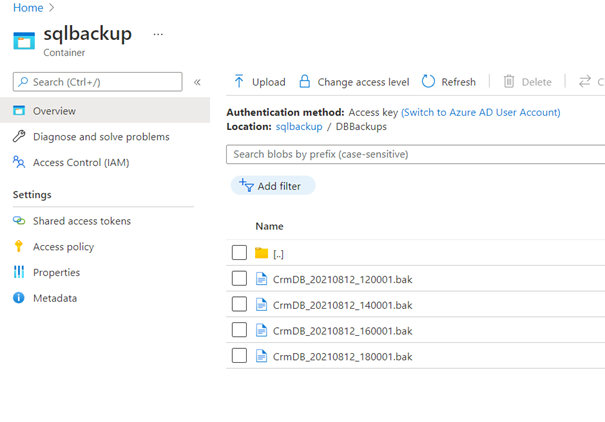Viewport: 605px width, 422px height.
Task: Check CrmDB_20210812_120001.bak checkbox
Action: click(239, 279)
